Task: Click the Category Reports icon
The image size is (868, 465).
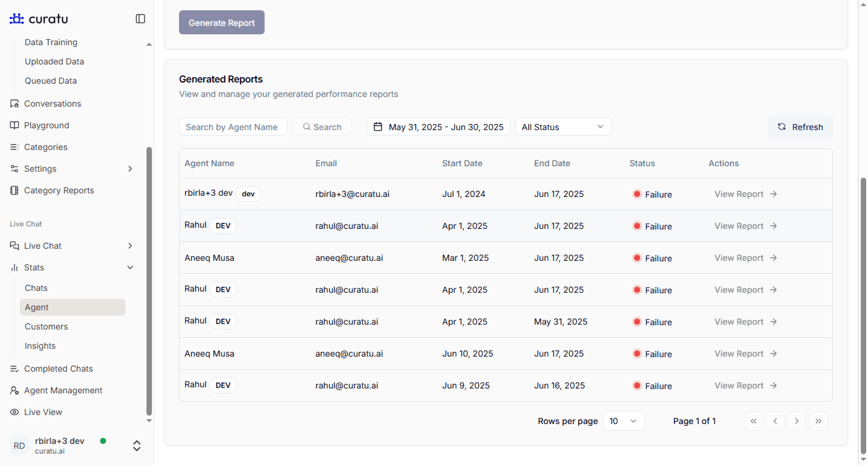Action: [x=14, y=191]
